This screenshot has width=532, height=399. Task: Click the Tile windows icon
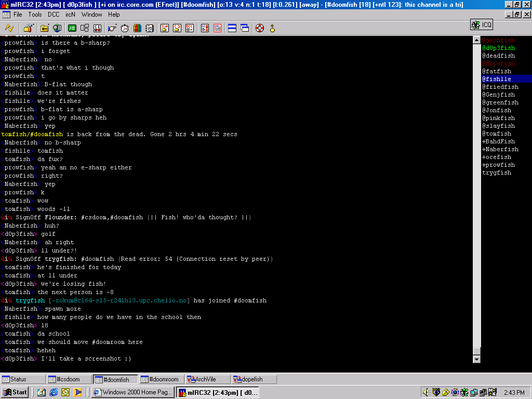click(x=232, y=28)
